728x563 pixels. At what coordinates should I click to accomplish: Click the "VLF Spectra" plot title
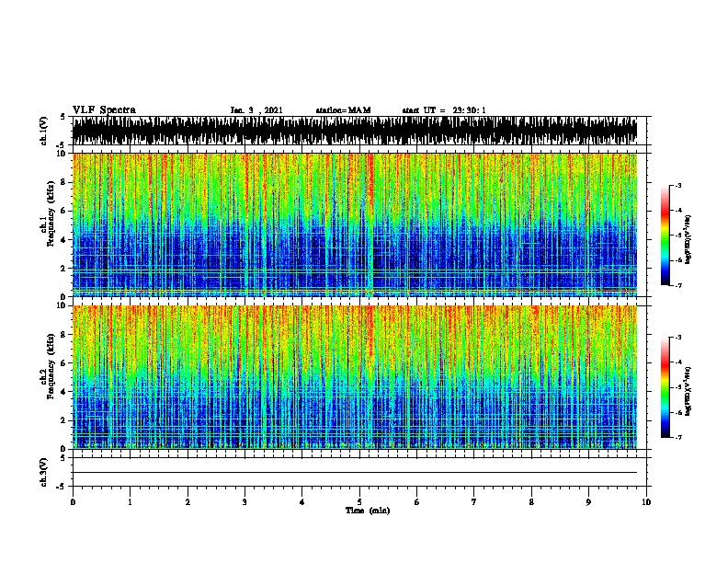[104, 110]
